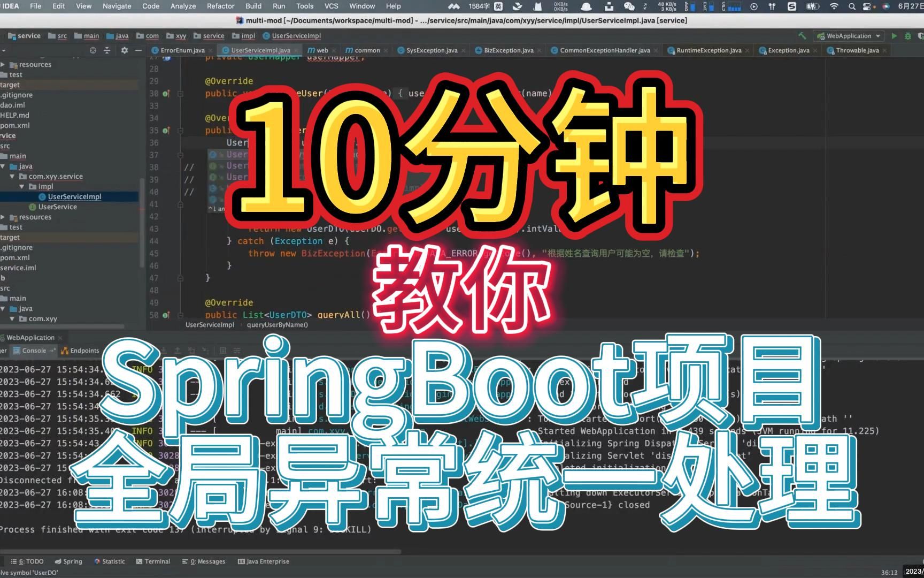Collapse the com.xyy package node

click(x=12, y=318)
